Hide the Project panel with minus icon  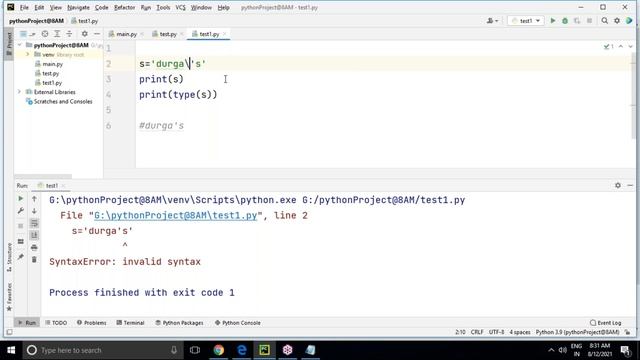pos(97,34)
